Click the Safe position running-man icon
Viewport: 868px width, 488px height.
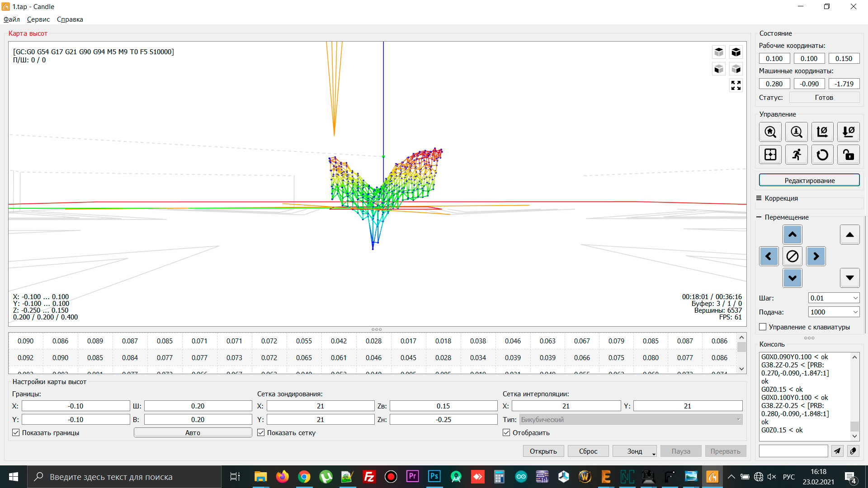[797, 155]
